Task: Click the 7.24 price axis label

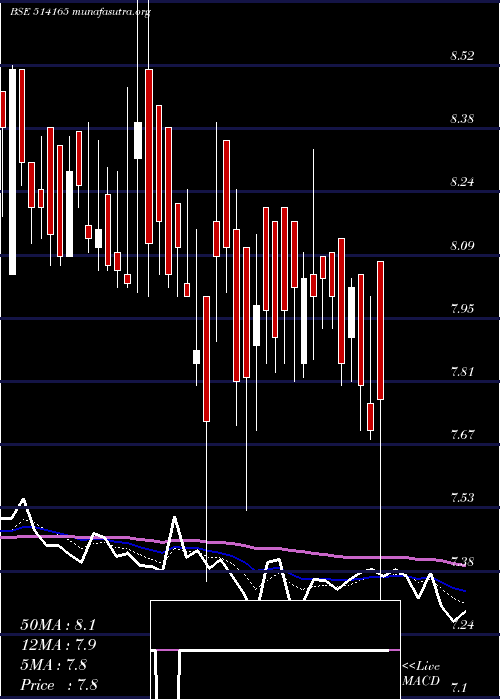Action: tap(462, 625)
